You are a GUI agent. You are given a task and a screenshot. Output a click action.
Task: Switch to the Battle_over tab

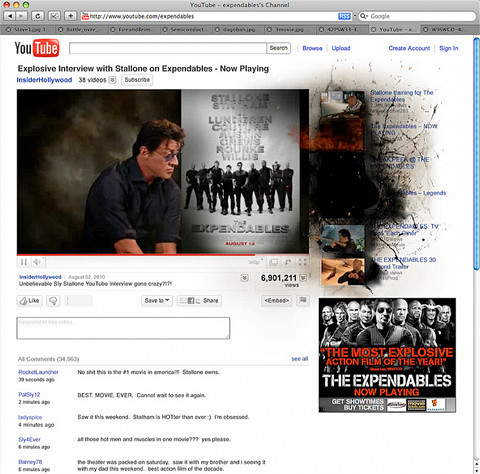[x=82, y=29]
